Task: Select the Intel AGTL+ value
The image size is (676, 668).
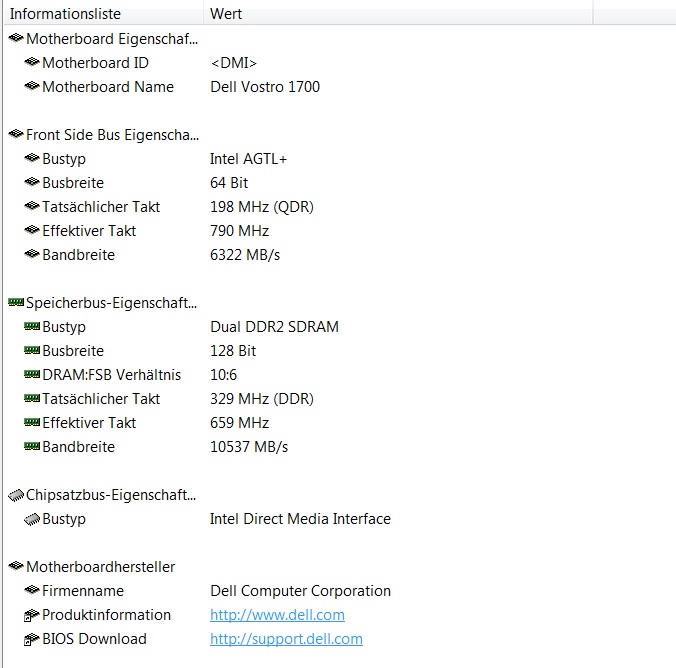Action: tap(248, 159)
